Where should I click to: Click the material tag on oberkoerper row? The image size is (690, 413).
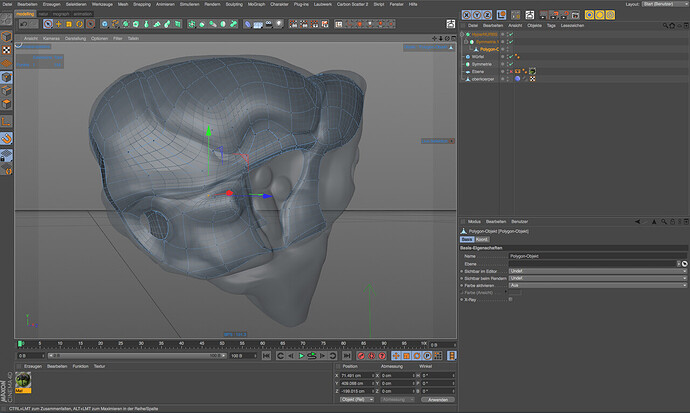(518, 79)
